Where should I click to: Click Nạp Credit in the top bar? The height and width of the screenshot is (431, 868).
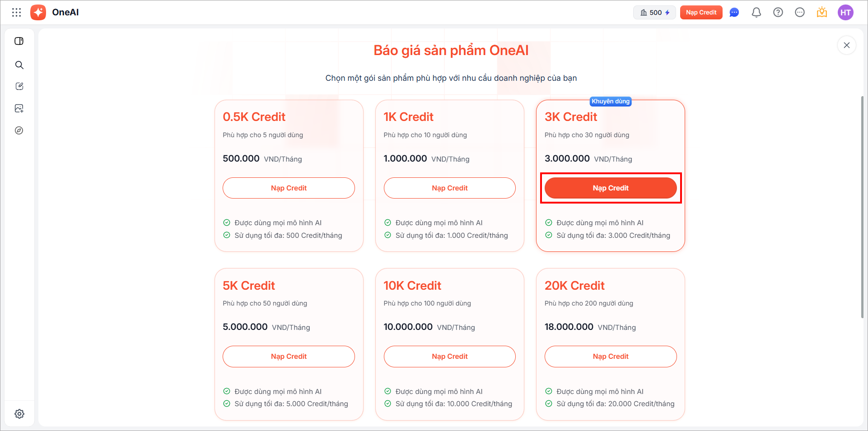point(701,13)
